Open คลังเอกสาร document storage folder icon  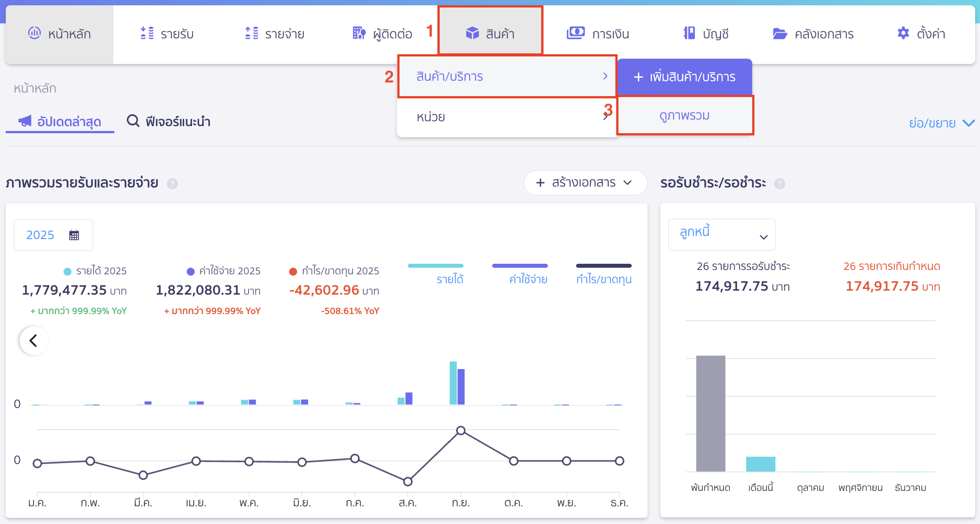pyautogui.click(x=780, y=33)
